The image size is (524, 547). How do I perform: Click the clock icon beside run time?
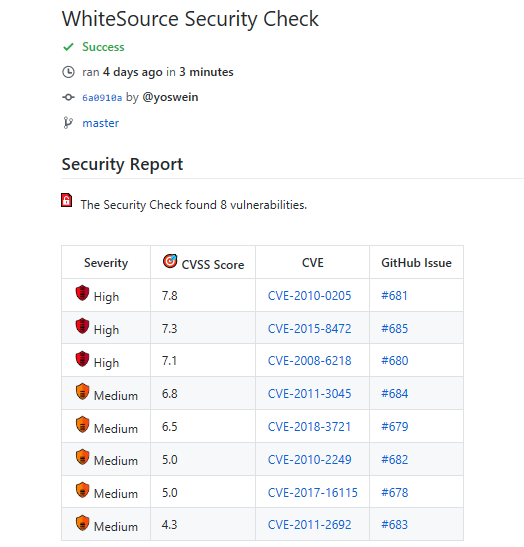68,72
